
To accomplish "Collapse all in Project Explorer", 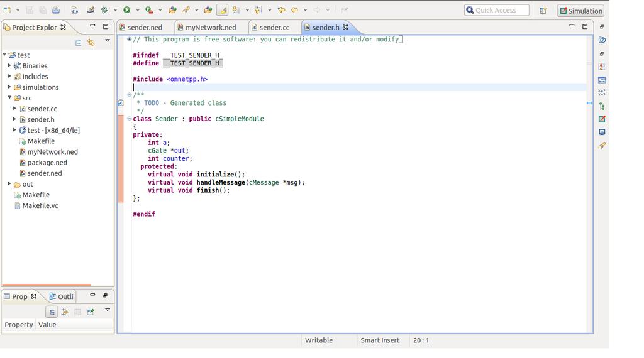I will tap(78, 43).
